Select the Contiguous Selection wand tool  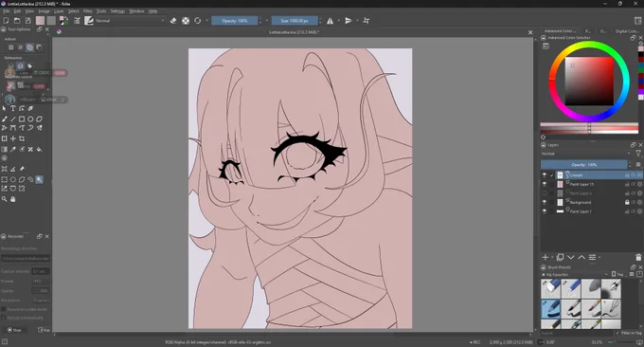coord(40,179)
